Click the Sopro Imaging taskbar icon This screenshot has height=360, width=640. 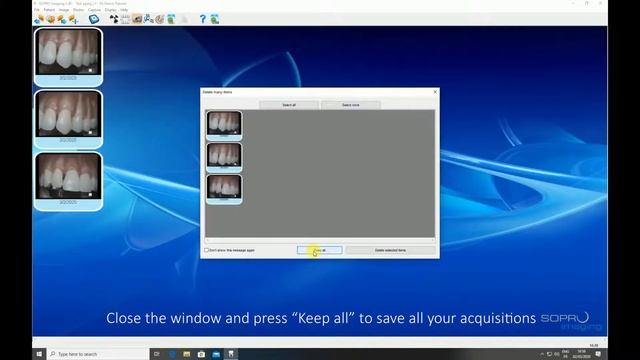231,354
